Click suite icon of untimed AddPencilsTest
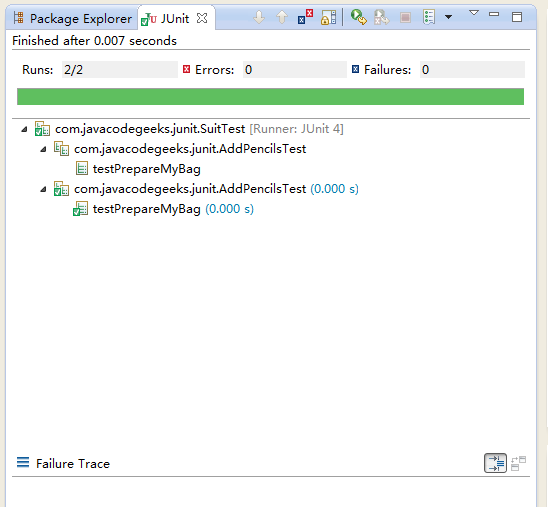This screenshot has height=507, width=548. pyautogui.click(x=61, y=149)
